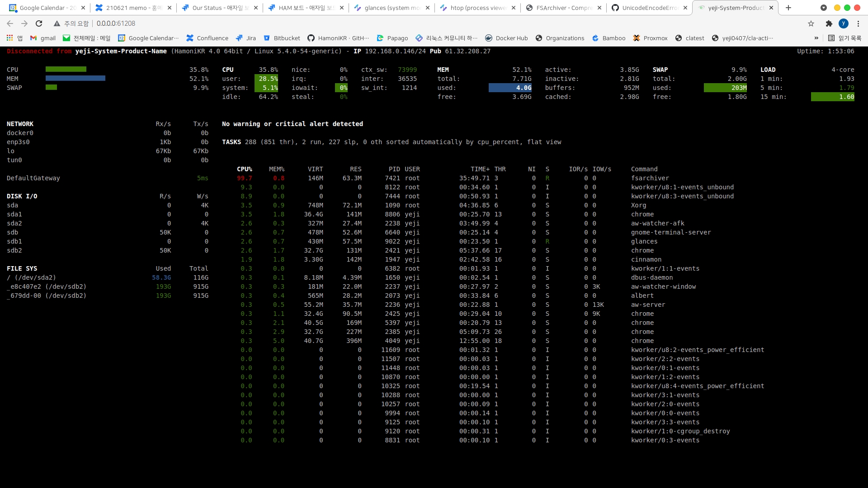Open the tab search dropdown arrow
Screen dimensions: 868x488
point(824,8)
